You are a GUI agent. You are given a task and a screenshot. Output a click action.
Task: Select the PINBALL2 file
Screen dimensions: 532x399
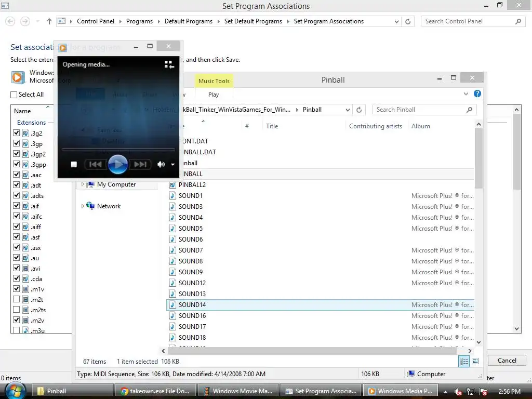[x=192, y=185]
